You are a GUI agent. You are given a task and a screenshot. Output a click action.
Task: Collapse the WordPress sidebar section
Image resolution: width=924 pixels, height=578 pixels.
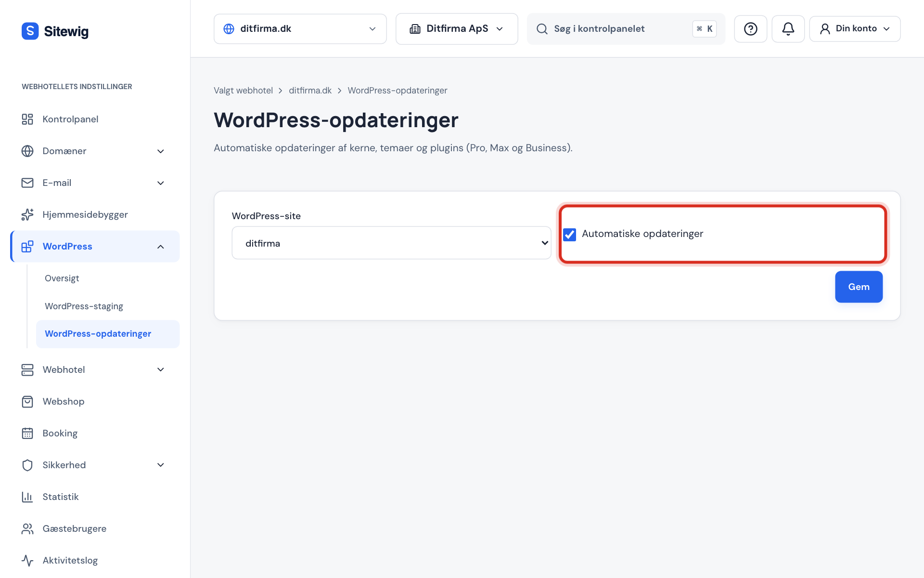(x=161, y=247)
